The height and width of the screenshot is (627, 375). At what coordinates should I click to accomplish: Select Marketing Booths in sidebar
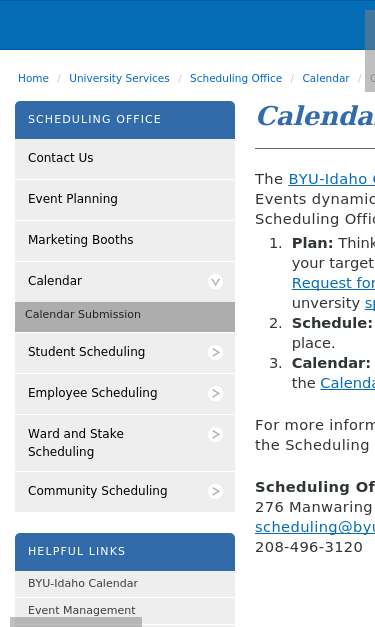click(125, 241)
